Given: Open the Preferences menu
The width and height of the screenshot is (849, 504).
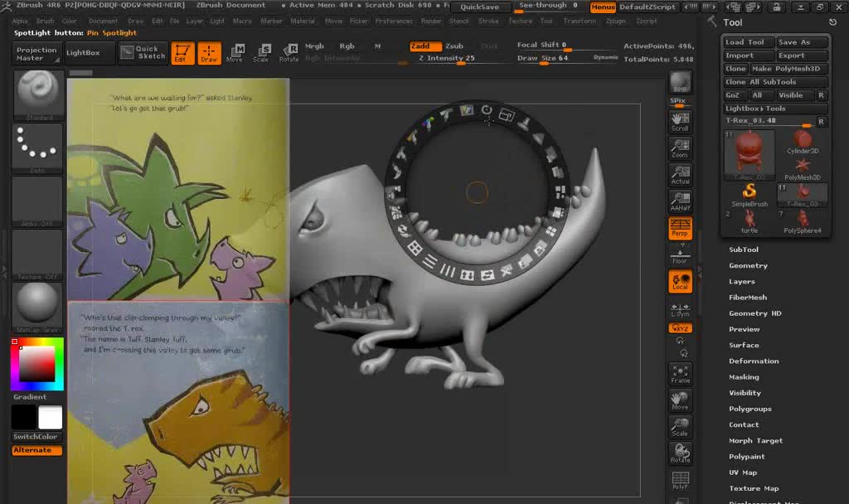Looking at the screenshot, I should click(394, 21).
